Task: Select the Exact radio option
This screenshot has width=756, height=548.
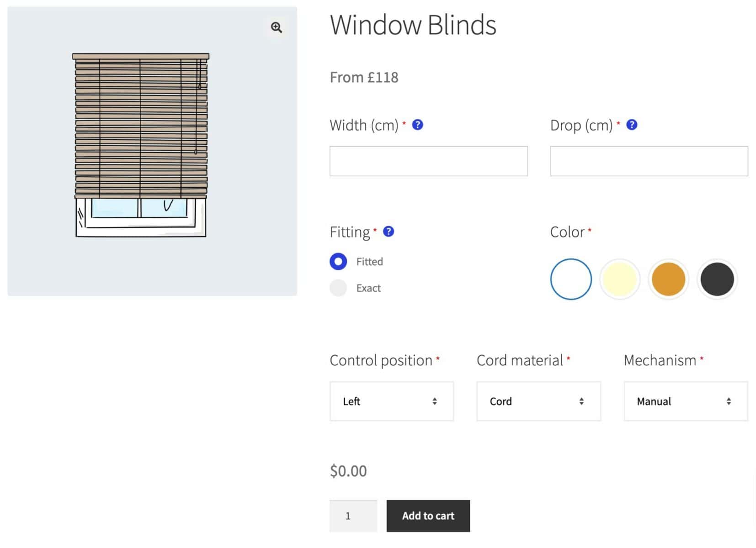Action: tap(338, 288)
